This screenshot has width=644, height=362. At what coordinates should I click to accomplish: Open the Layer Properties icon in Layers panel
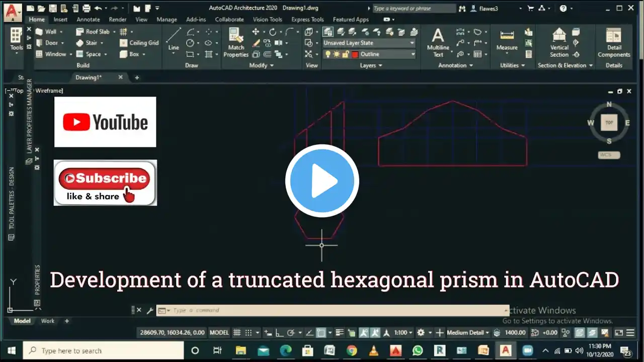(x=328, y=32)
